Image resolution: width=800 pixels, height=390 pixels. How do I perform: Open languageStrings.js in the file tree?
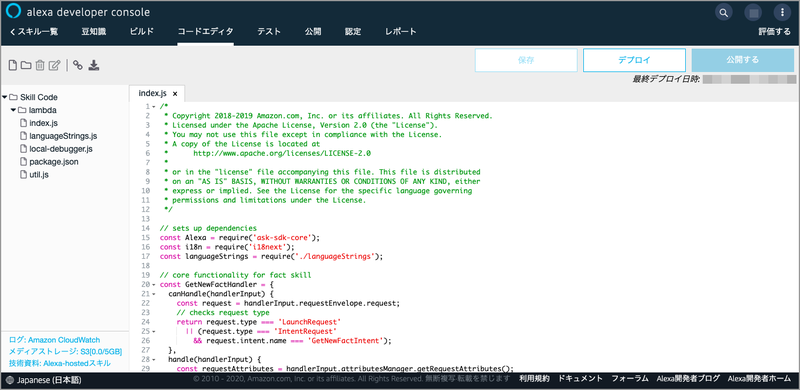click(63, 136)
